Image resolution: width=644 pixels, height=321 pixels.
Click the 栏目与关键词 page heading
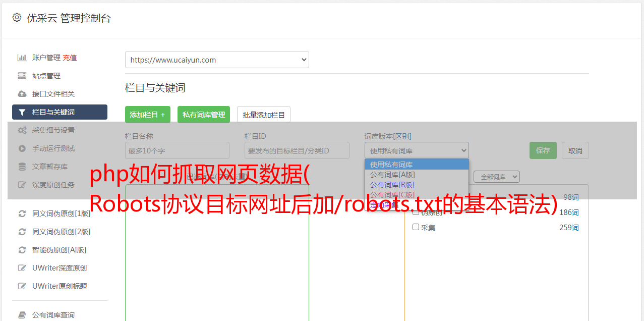click(x=155, y=88)
